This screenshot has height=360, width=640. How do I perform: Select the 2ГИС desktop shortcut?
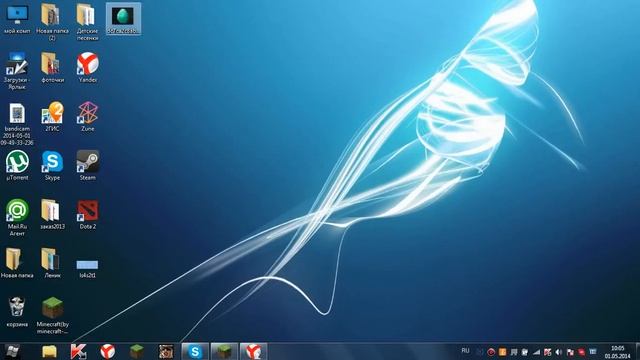pyautogui.click(x=52, y=117)
